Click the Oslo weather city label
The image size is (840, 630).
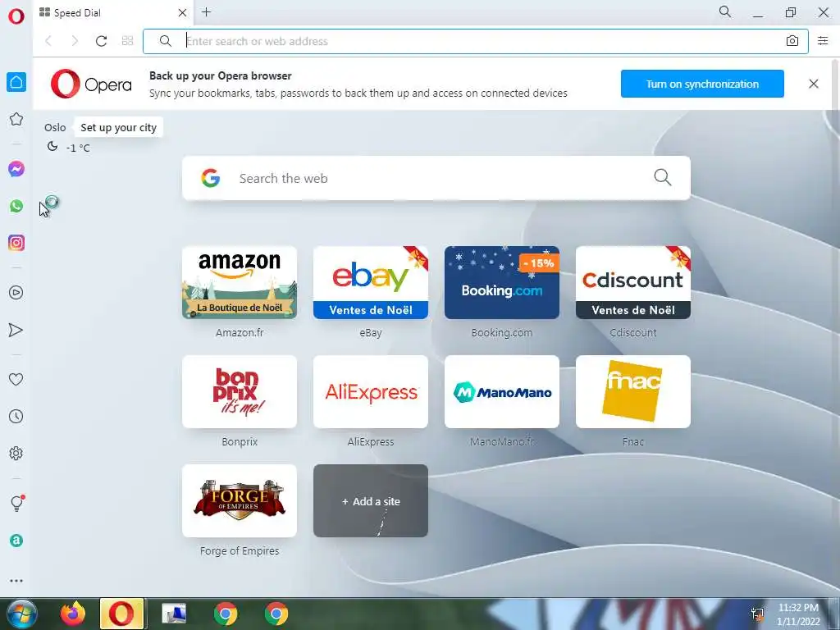pos(55,127)
